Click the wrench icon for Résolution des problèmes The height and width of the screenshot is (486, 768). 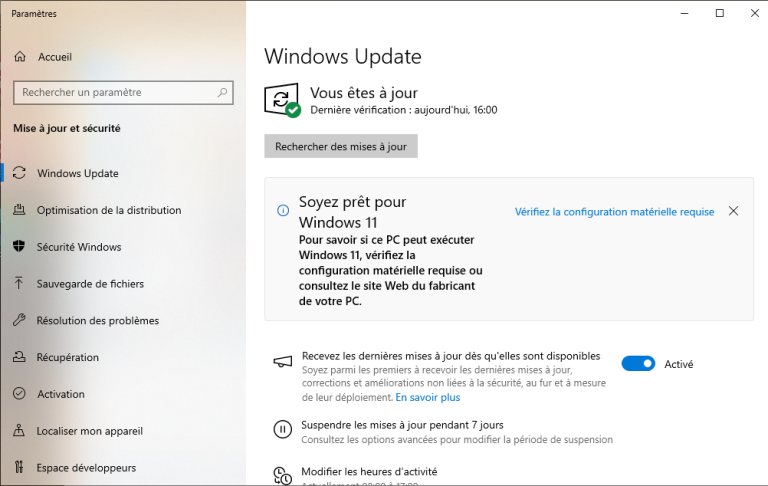(19, 320)
